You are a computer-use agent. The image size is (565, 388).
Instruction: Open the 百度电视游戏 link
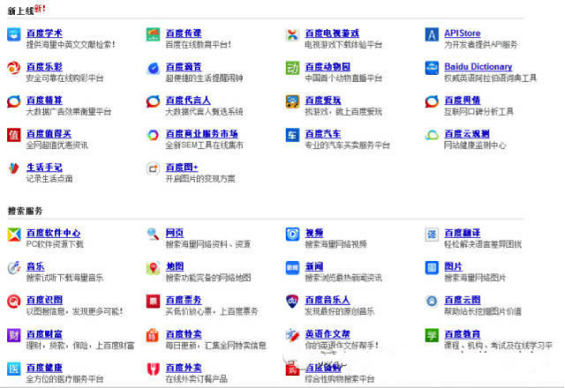(332, 34)
